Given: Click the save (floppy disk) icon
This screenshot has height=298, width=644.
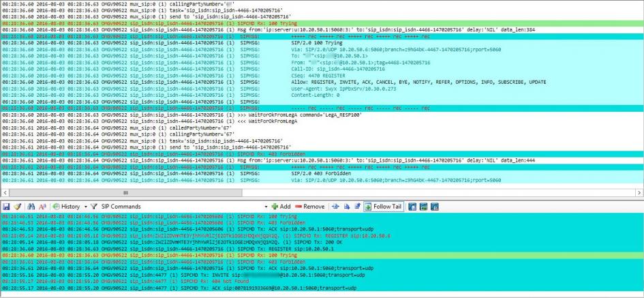Looking at the screenshot, I should 6,206.
